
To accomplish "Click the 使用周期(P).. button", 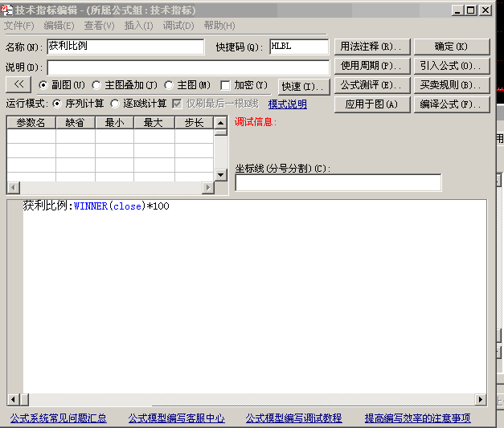I will coord(372,66).
